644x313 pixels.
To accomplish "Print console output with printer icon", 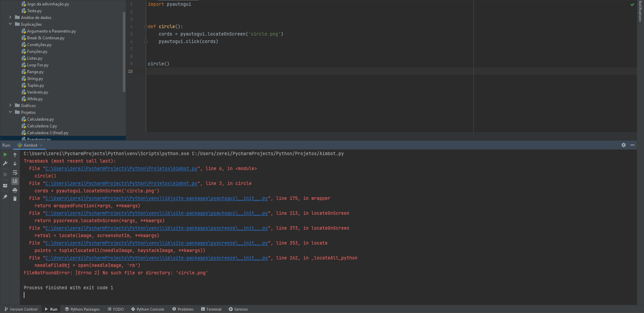I will 15,190.
